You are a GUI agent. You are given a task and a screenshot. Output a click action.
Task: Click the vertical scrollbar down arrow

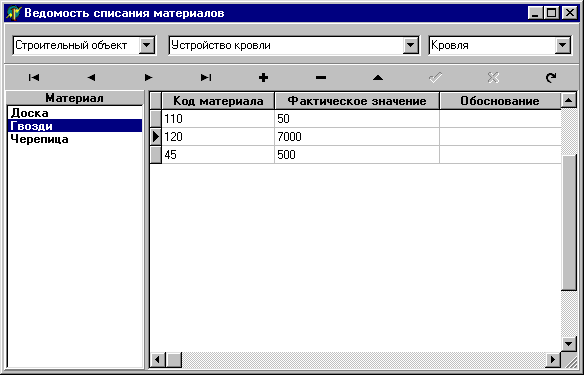[x=569, y=343]
